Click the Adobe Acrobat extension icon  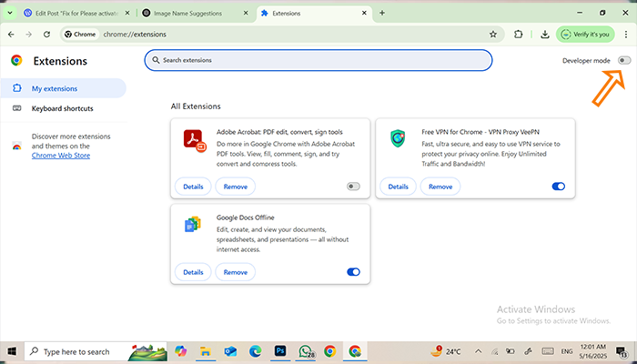[195, 140]
